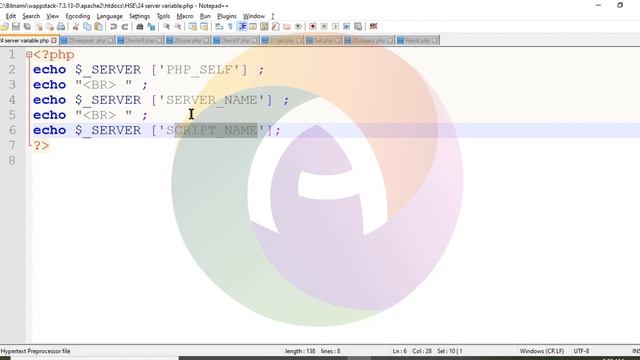The width and height of the screenshot is (640, 360).
Task: Open the Edit menu
Action: coord(11,16)
